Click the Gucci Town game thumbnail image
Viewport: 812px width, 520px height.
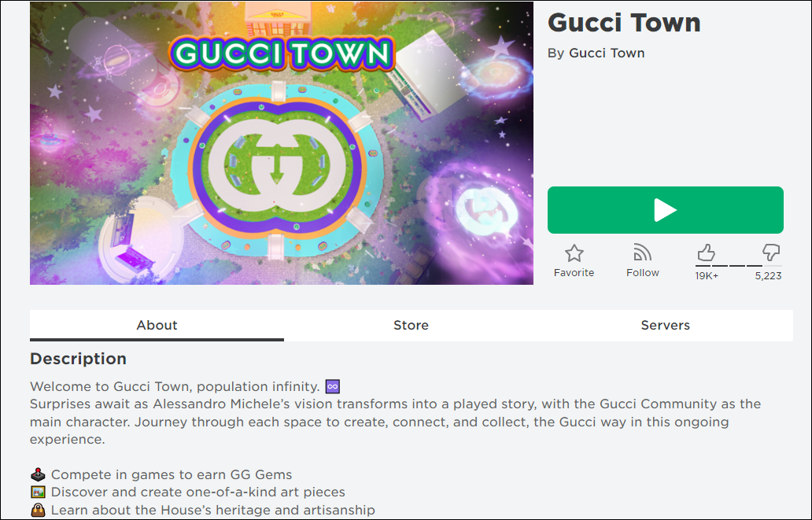[281, 142]
